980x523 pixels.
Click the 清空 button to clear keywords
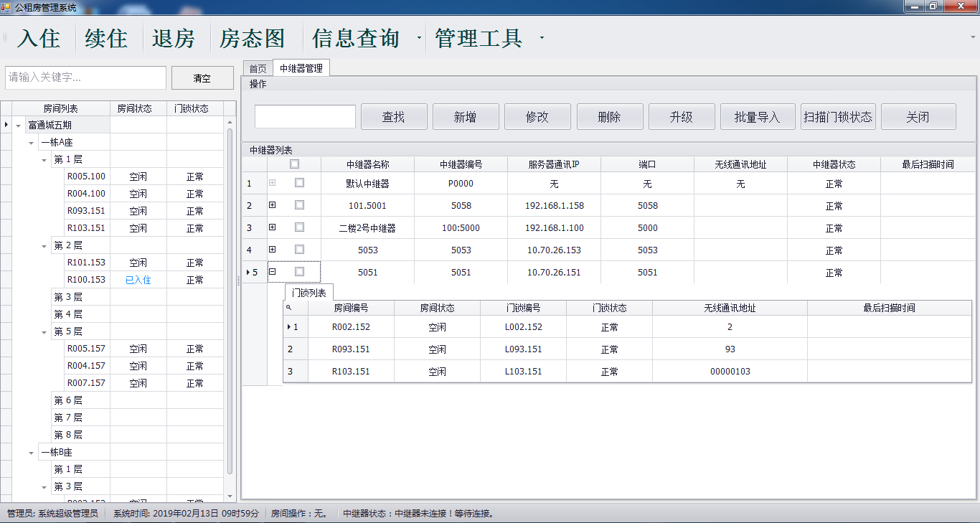tap(202, 77)
